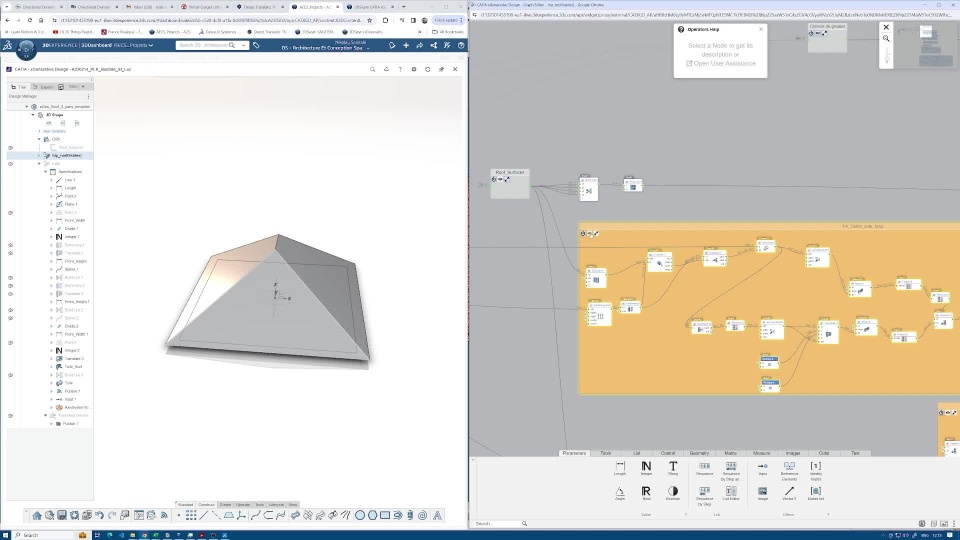Add the Input node
Viewport: 960px width, 540px height.
click(x=762, y=468)
